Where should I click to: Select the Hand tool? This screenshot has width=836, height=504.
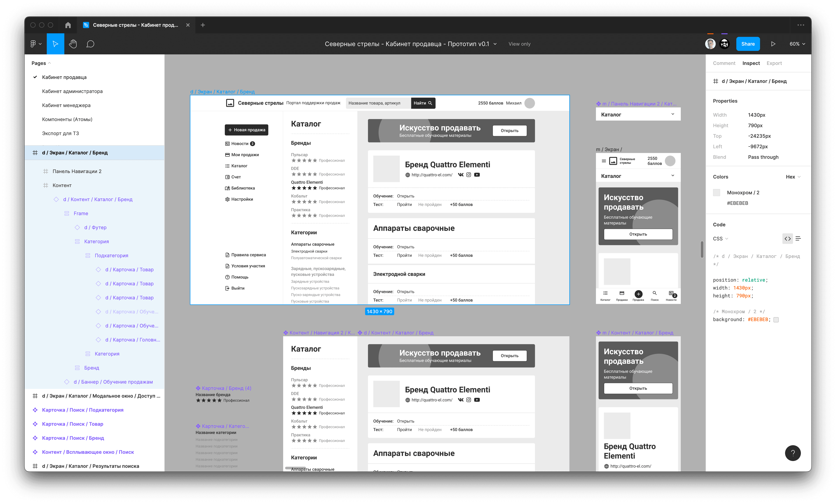(73, 44)
